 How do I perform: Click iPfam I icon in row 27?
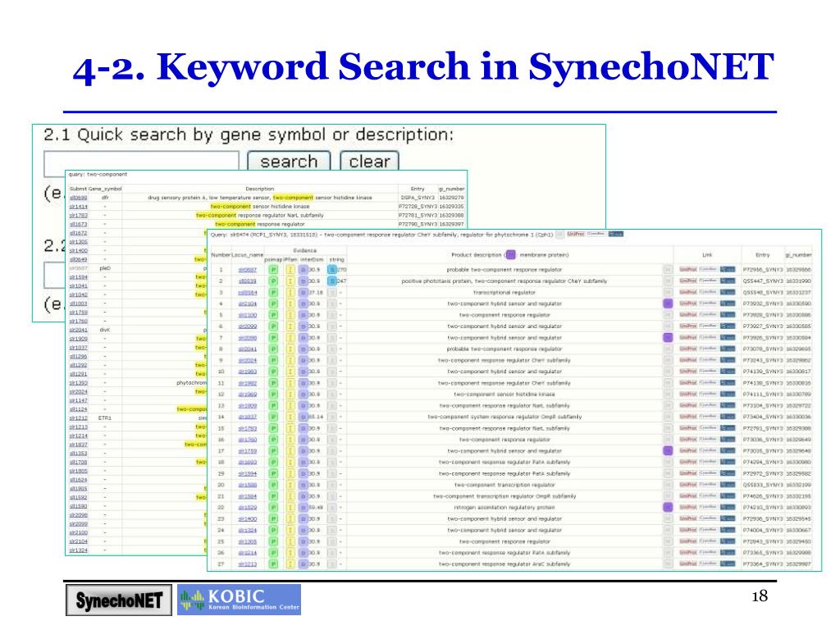[290, 564]
